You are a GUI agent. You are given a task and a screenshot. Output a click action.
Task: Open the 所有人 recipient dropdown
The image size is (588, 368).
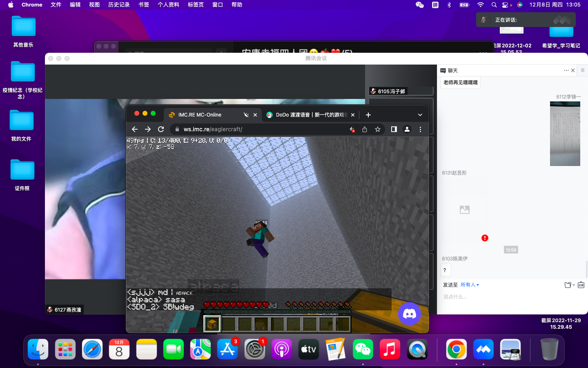coord(470,285)
